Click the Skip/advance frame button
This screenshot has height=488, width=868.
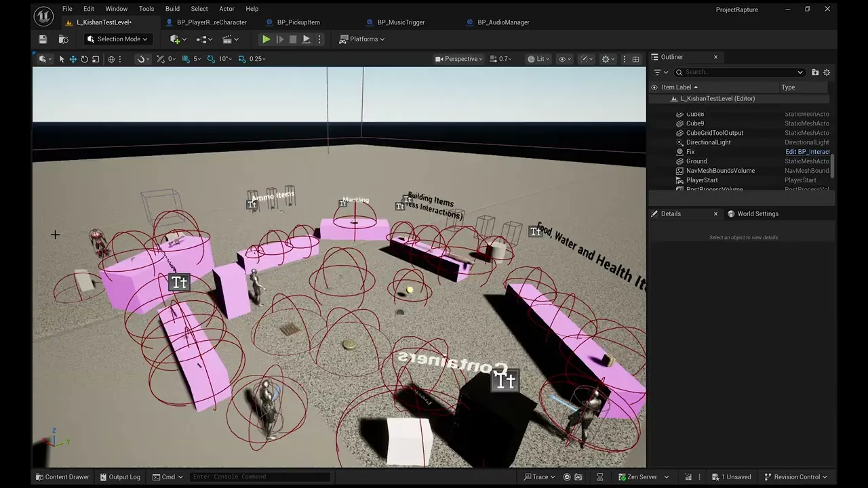[x=280, y=39]
